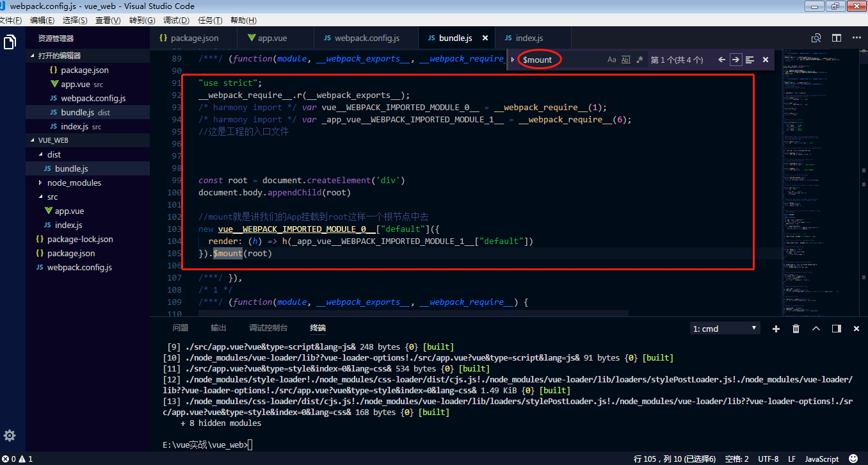Click the Explorer icon in activity bar
Viewport: 868px width, 465px height.
pyautogui.click(x=9, y=41)
